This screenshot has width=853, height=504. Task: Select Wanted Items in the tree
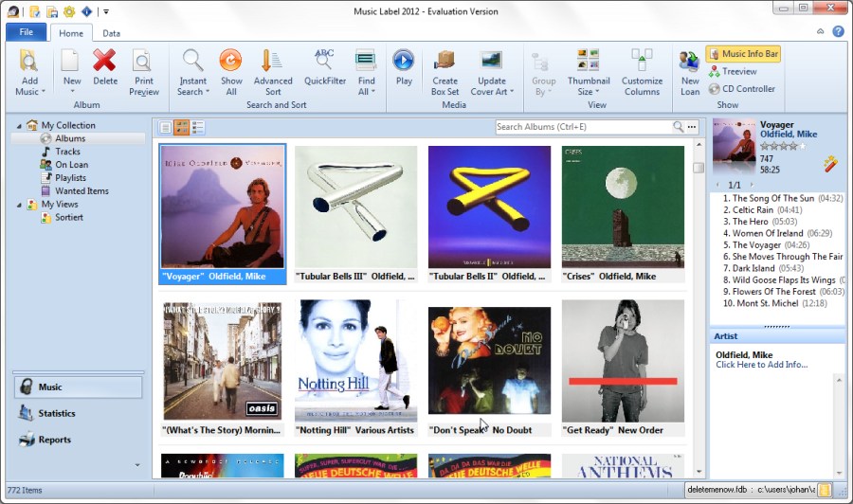(82, 190)
